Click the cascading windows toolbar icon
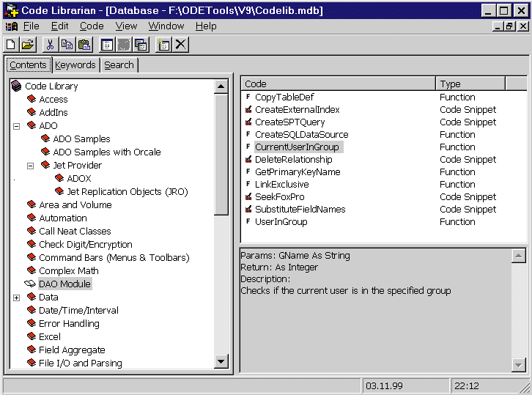The height and width of the screenshot is (395, 532). (x=141, y=45)
